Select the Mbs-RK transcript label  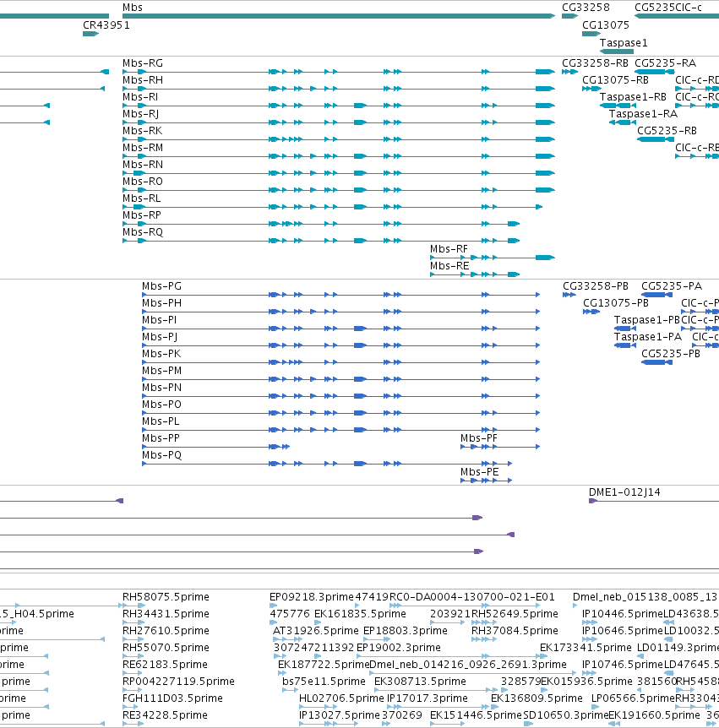coord(143,130)
